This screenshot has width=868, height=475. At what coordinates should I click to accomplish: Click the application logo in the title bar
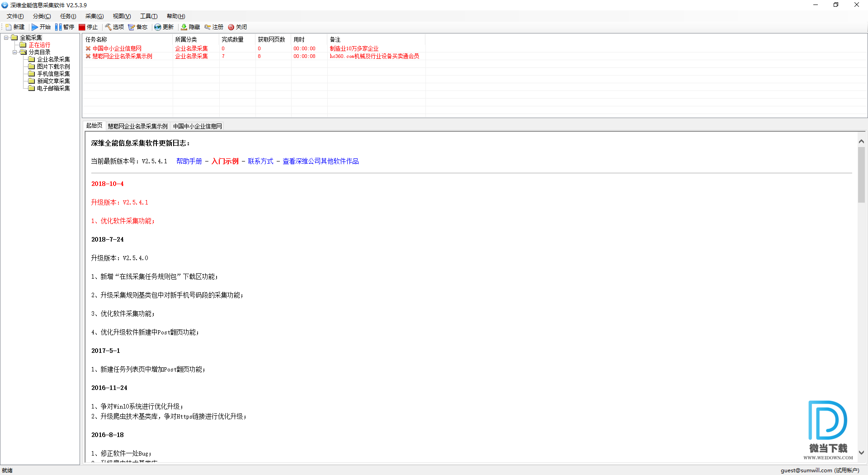click(x=5, y=5)
